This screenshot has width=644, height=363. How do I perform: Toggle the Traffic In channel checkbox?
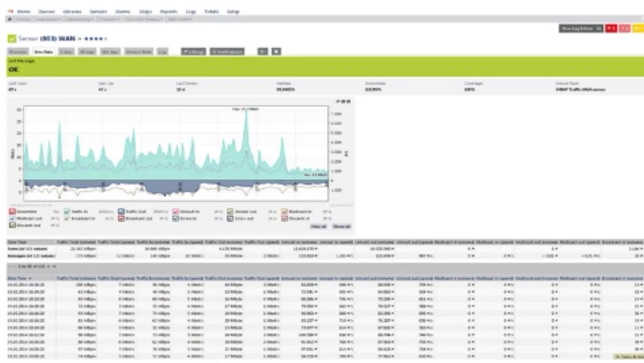[x=67, y=212]
